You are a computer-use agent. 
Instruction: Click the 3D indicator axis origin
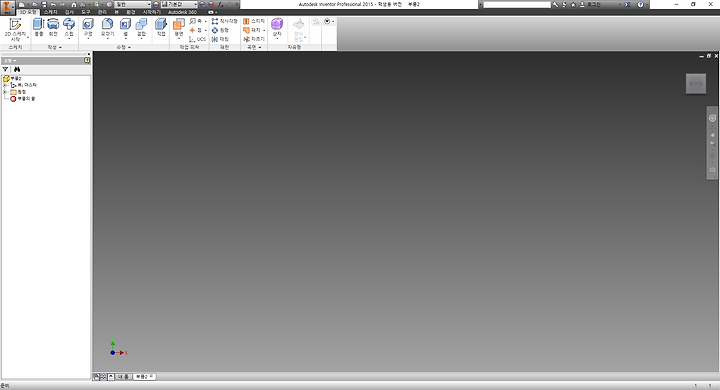pos(112,353)
